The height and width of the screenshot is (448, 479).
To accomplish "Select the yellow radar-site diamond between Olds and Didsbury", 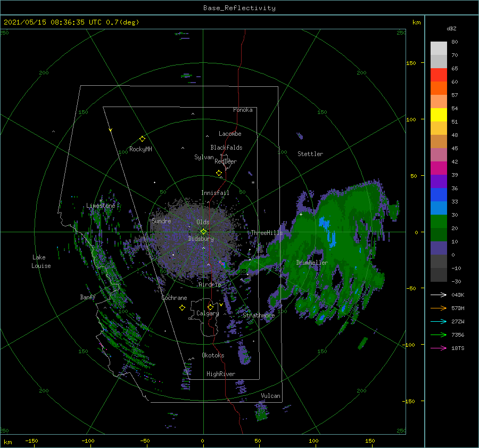I will [203, 232].
